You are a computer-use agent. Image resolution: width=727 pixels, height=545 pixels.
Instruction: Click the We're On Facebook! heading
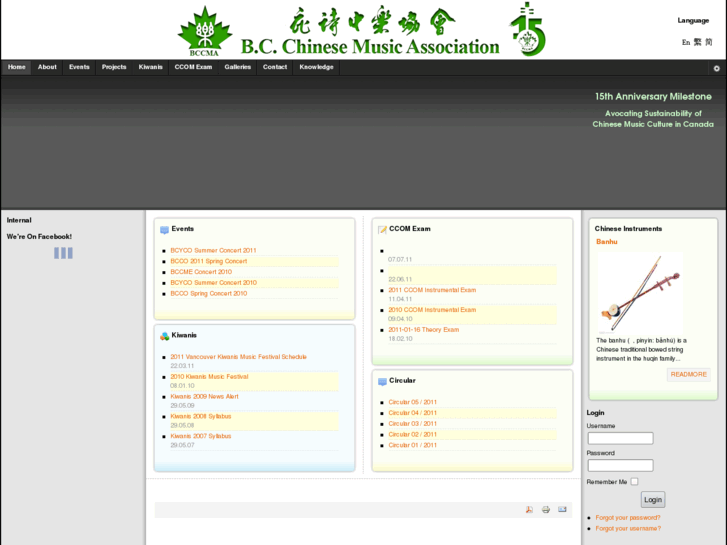pos(39,237)
